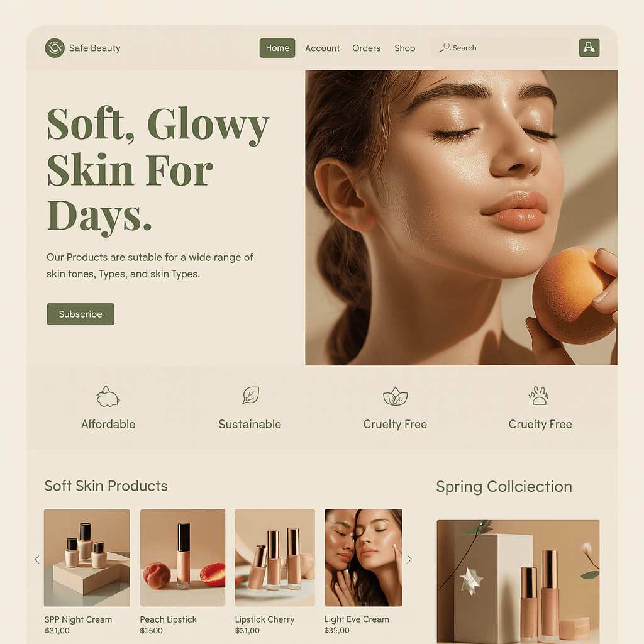This screenshot has width=644, height=644.
Task: View the Light Eve Cream product
Action: (x=364, y=558)
